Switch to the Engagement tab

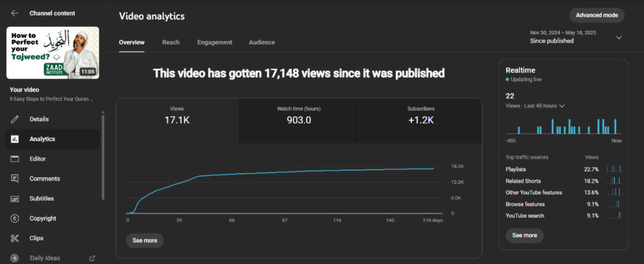tap(214, 42)
